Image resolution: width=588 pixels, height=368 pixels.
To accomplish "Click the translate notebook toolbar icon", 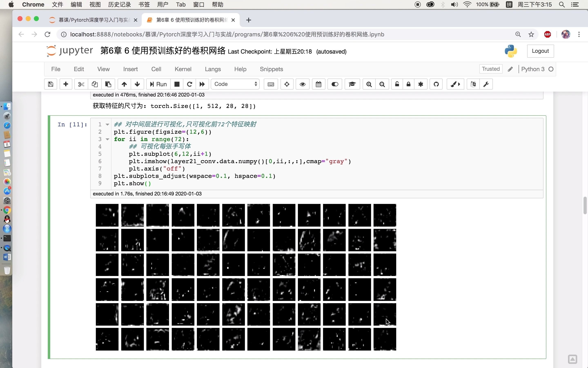I will (473, 84).
